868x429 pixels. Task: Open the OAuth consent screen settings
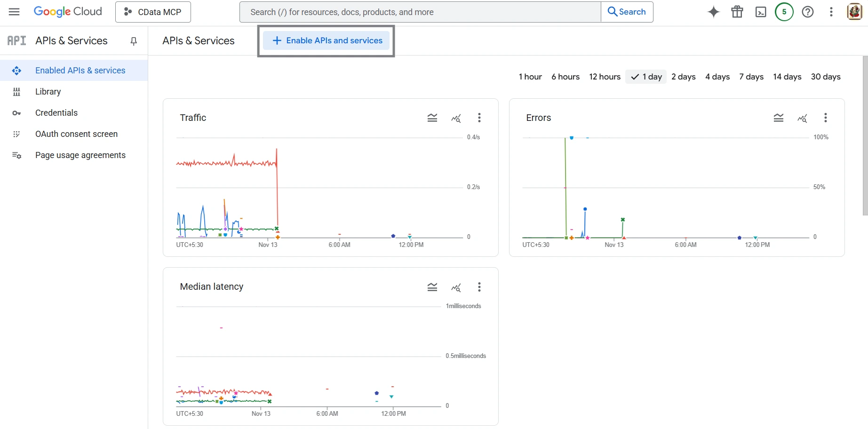[76, 134]
